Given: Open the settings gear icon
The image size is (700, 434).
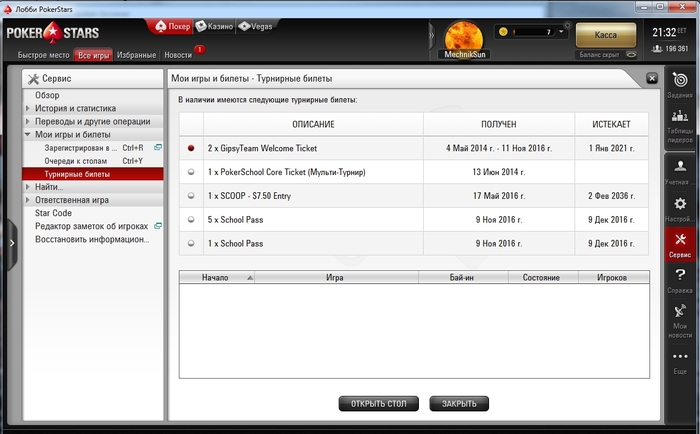Looking at the screenshot, I should [680, 204].
